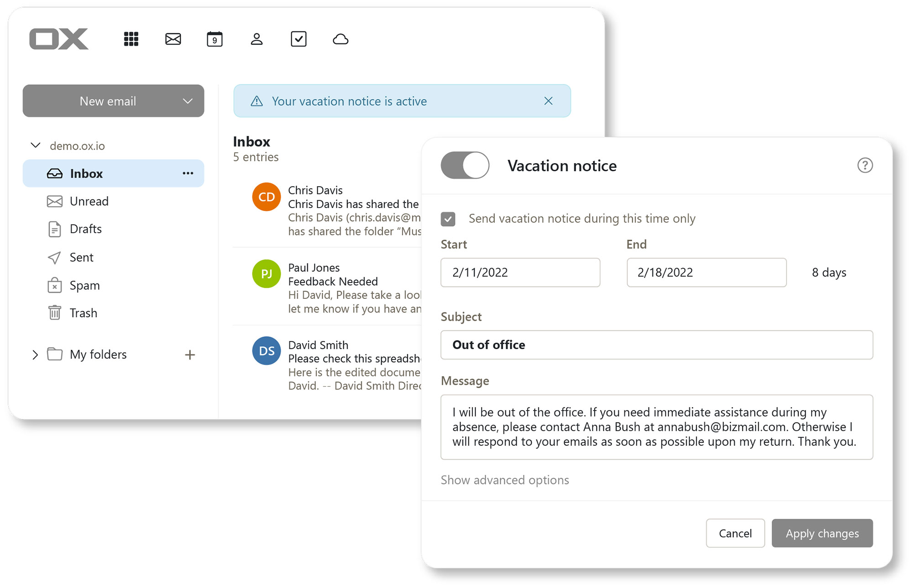Open the Inbox folder actions ellipsis
Screen dimensions: 913x588
pyautogui.click(x=188, y=173)
